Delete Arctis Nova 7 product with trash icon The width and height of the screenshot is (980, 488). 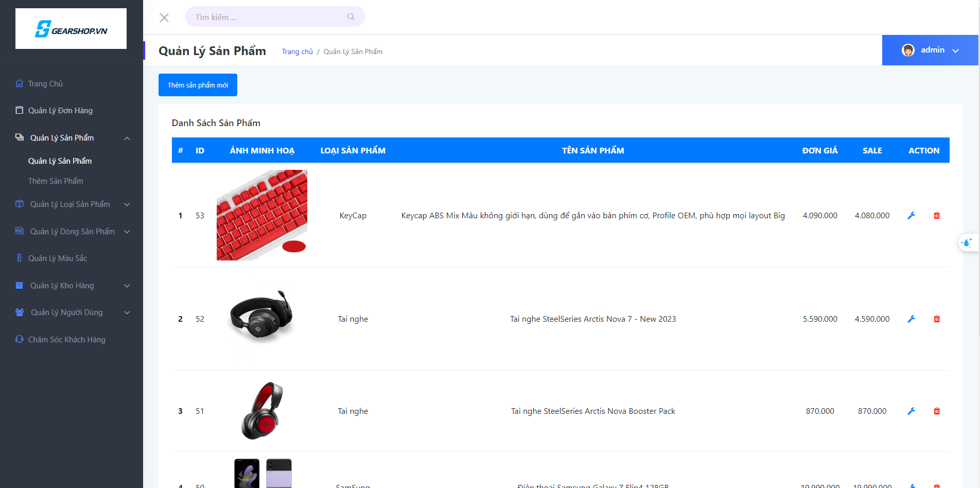point(937,319)
